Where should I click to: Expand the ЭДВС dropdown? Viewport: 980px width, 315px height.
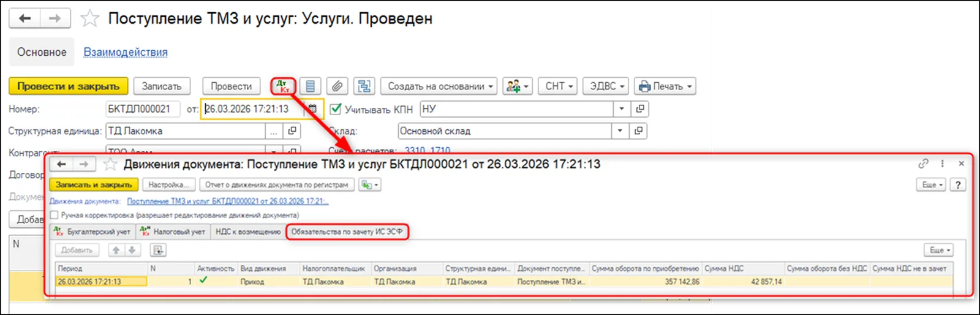[605, 86]
